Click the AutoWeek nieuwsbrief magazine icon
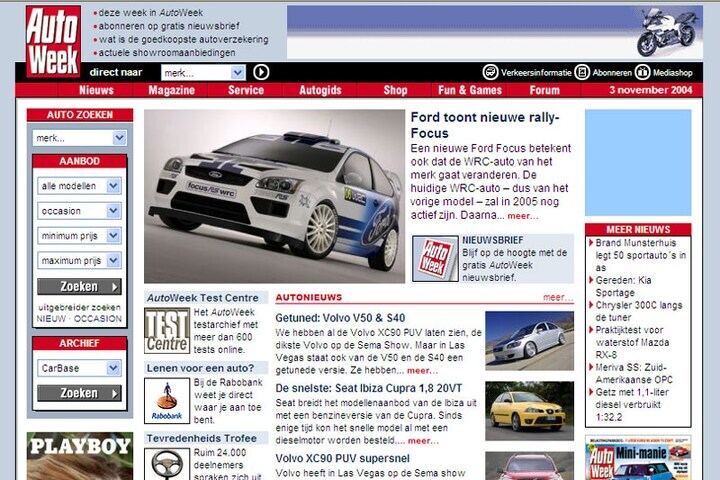This screenshot has height=480, width=720. click(435, 259)
